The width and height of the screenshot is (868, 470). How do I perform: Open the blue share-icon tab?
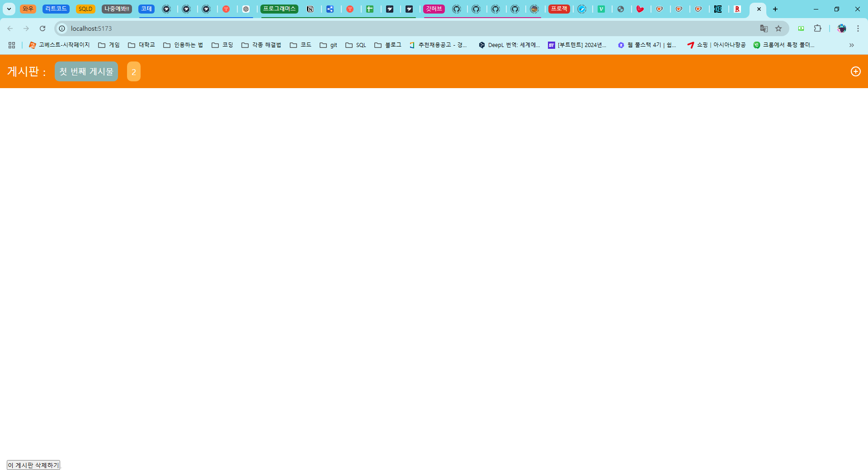point(330,9)
